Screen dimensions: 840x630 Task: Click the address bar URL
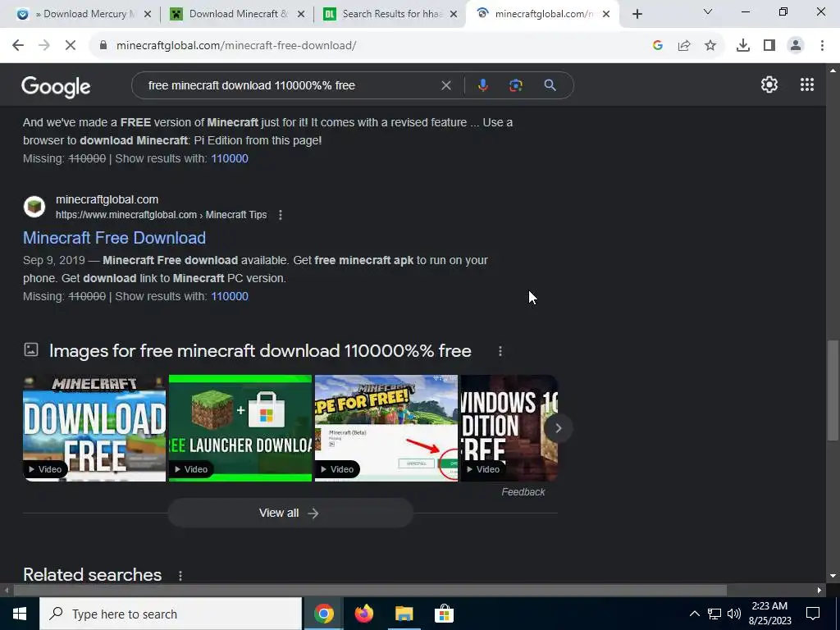(236, 46)
